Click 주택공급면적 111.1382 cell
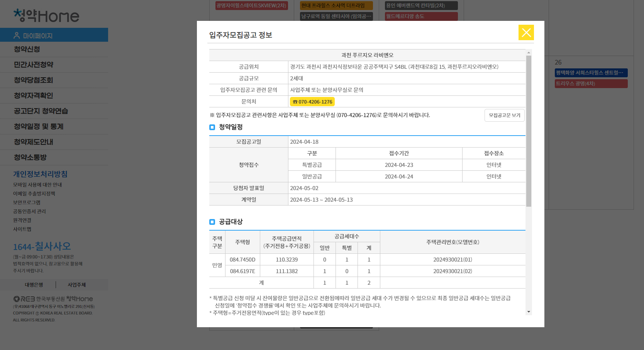This screenshot has width=644, height=350. (x=287, y=271)
